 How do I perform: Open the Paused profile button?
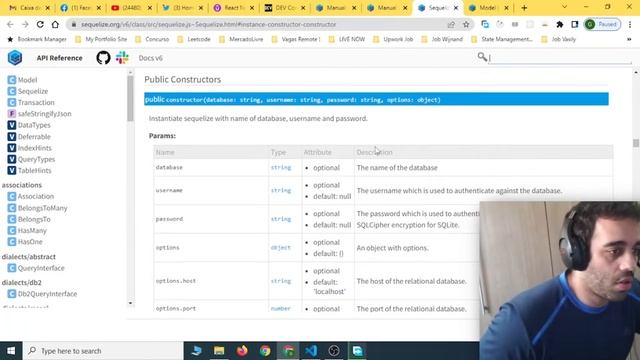(x=602, y=24)
